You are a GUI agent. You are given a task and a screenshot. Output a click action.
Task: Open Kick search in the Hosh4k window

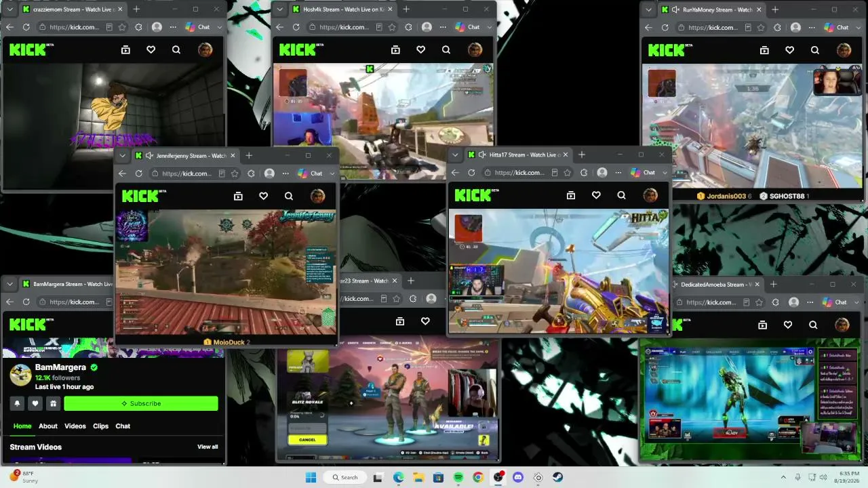pos(446,49)
